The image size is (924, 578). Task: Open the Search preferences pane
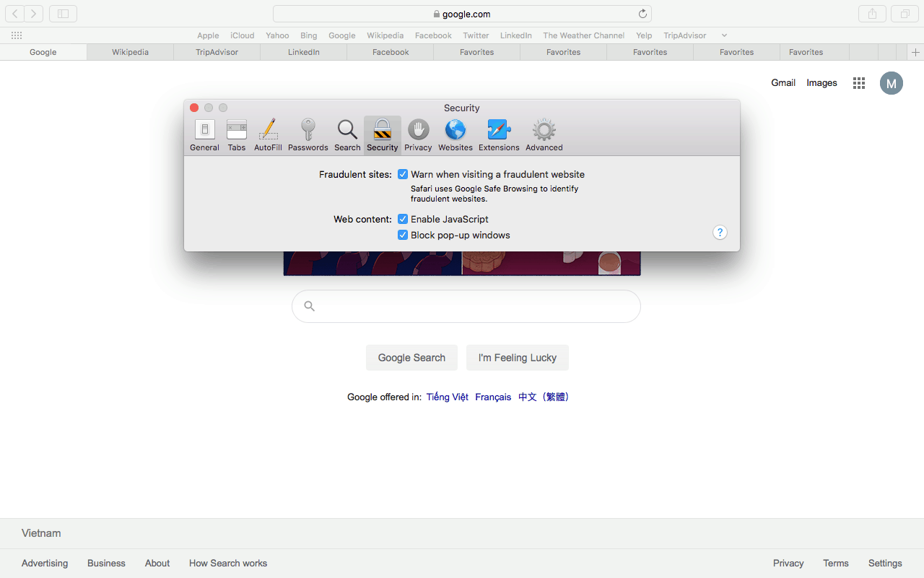(x=347, y=135)
